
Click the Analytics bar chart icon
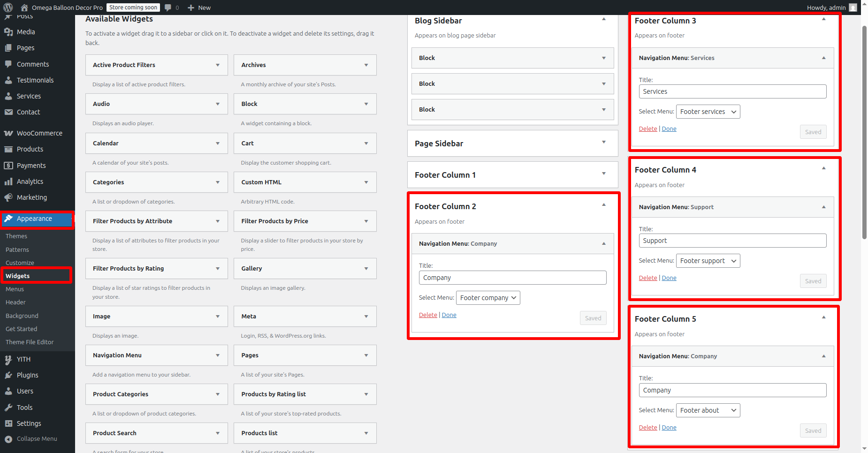pyautogui.click(x=8, y=181)
